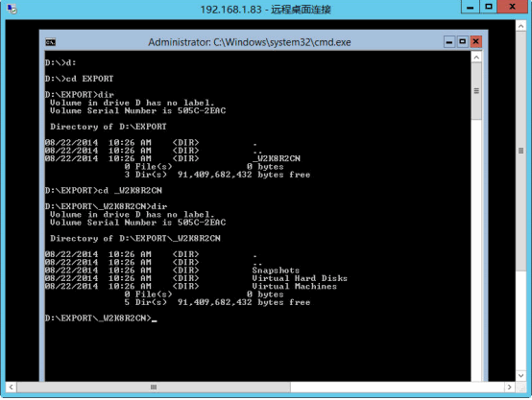Click the Remote Desktop Connection title bar icon
The width and height of the screenshot is (532, 400).
pos(12,9)
